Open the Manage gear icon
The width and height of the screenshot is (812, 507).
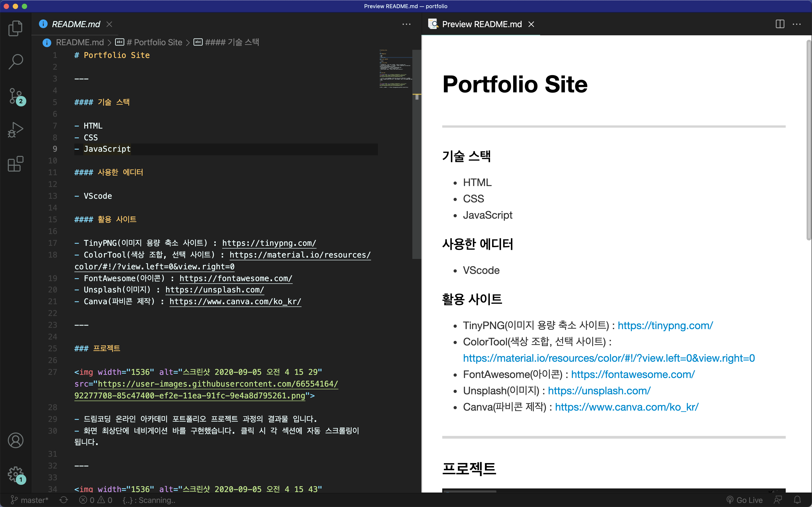point(15,474)
